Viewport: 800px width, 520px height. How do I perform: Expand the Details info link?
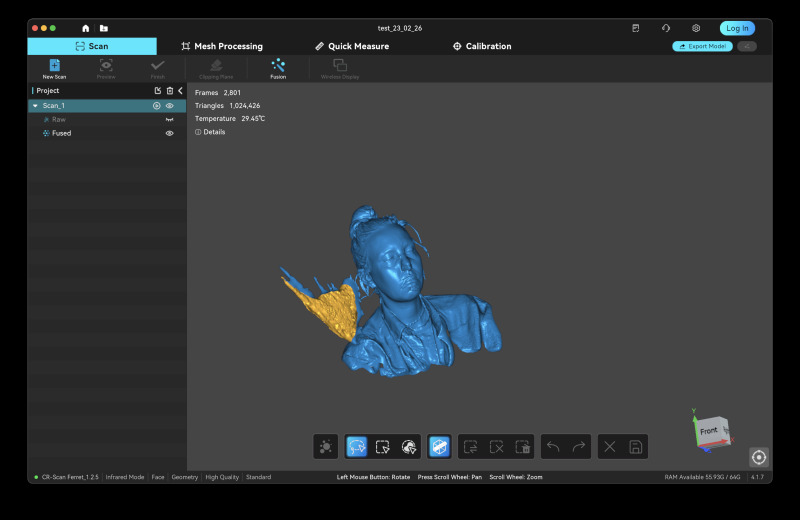pos(210,132)
